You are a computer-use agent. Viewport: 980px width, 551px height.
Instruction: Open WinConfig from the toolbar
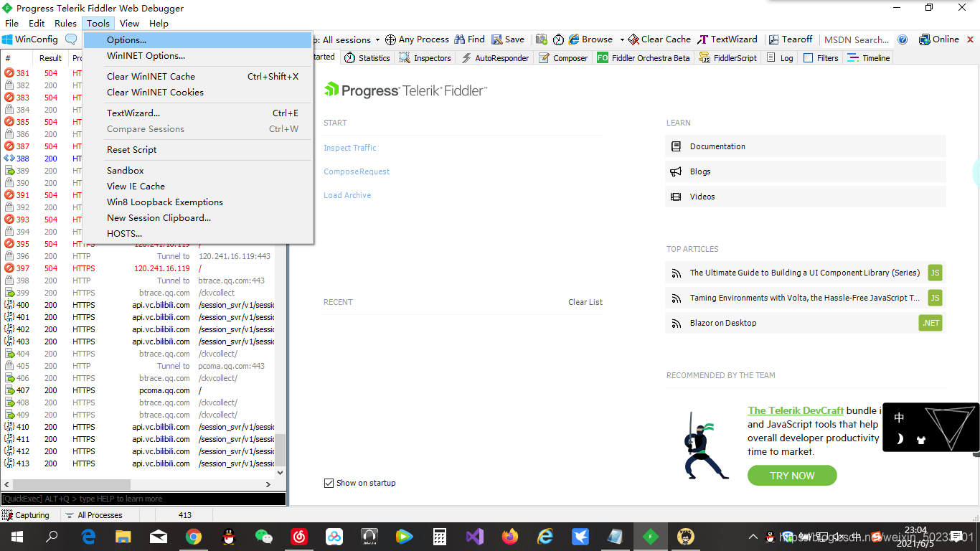tap(30, 39)
